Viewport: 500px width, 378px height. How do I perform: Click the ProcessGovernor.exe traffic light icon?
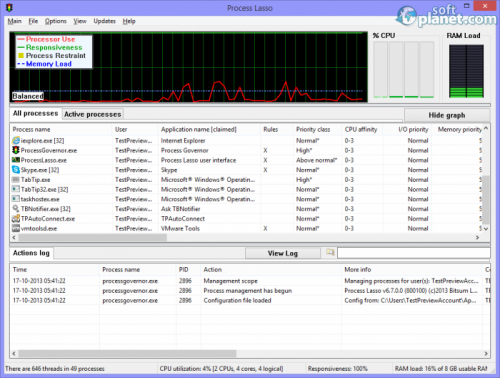16,150
